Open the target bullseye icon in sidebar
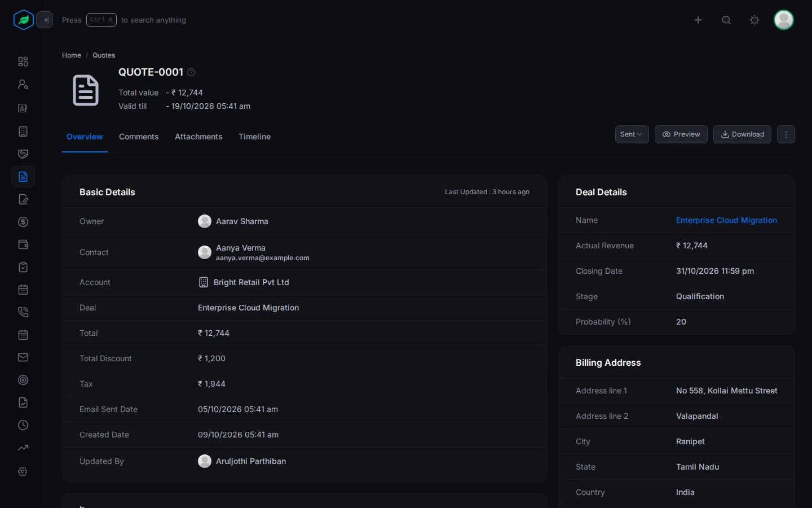812x508 pixels. [23, 380]
